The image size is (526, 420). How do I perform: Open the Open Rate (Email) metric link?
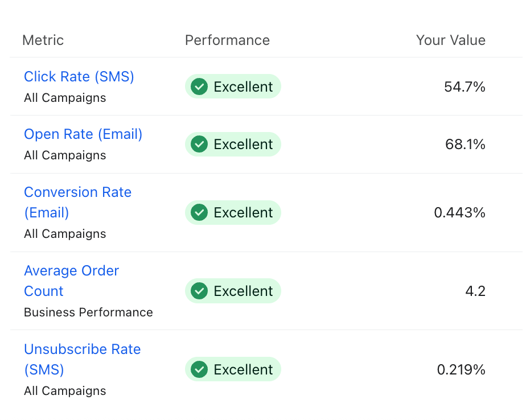(x=83, y=134)
